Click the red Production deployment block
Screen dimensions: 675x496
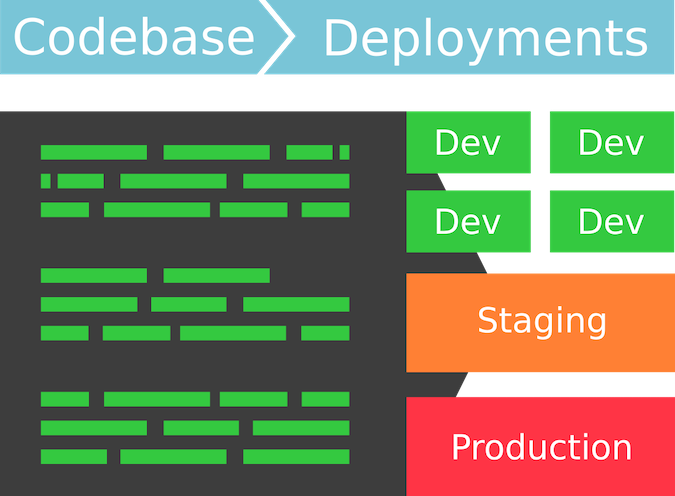tap(540, 446)
